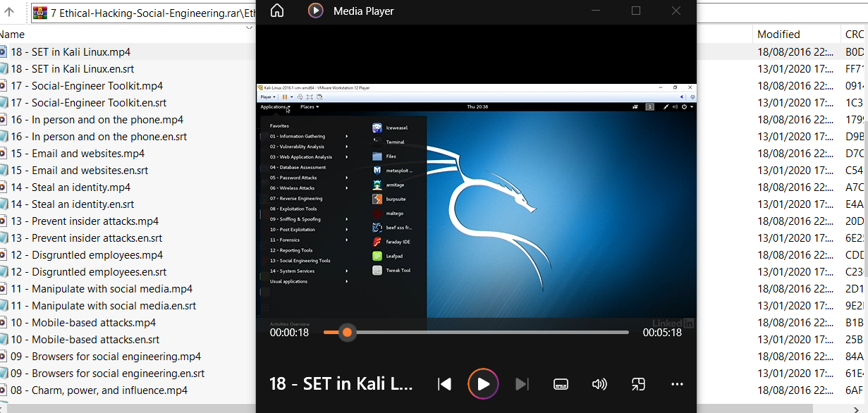Select 16 - In person and on the phone.mp4

click(97, 119)
